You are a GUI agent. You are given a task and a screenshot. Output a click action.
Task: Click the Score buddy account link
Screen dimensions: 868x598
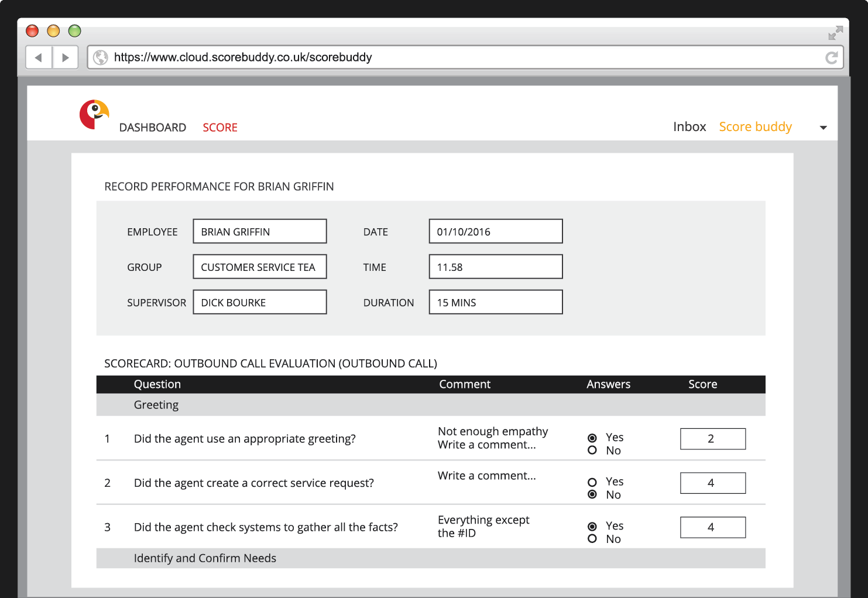[755, 127]
